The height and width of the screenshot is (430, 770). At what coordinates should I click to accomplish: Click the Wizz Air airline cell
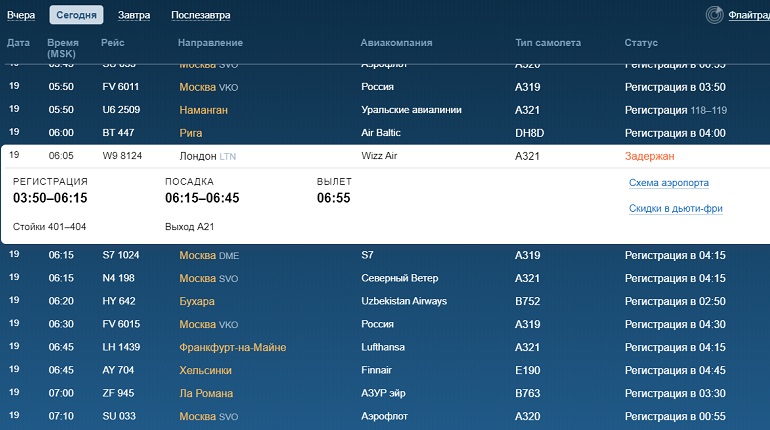pyautogui.click(x=379, y=156)
